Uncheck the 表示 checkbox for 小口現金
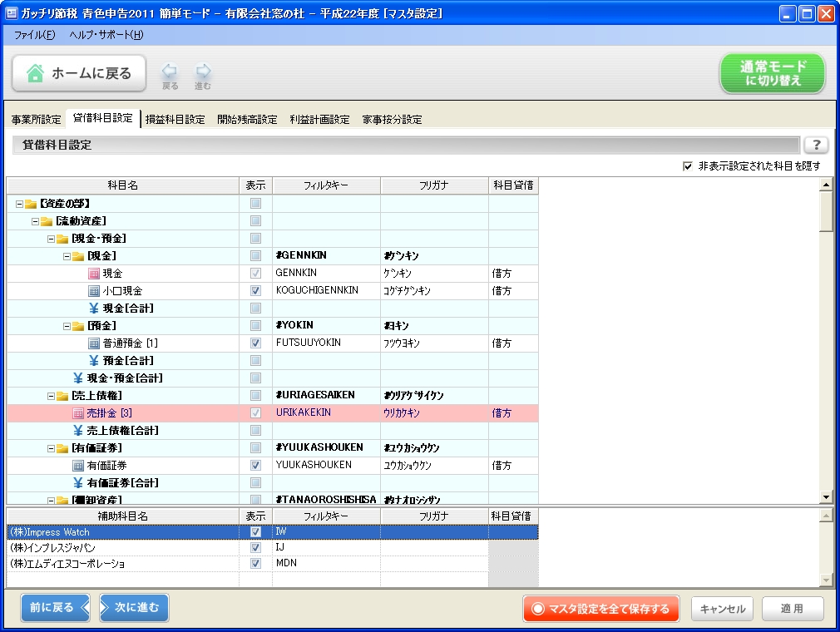 point(257,290)
